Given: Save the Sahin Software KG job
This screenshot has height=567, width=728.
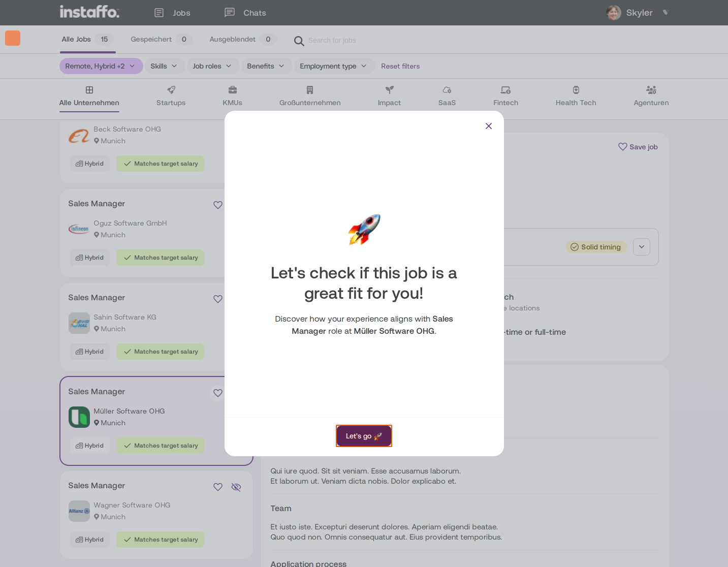Looking at the screenshot, I should point(218,299).
